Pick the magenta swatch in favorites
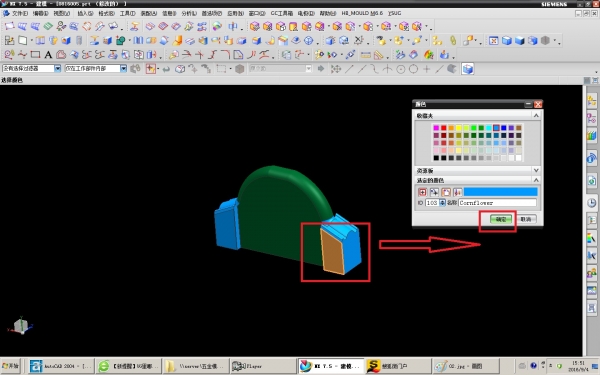 [436, 128]
